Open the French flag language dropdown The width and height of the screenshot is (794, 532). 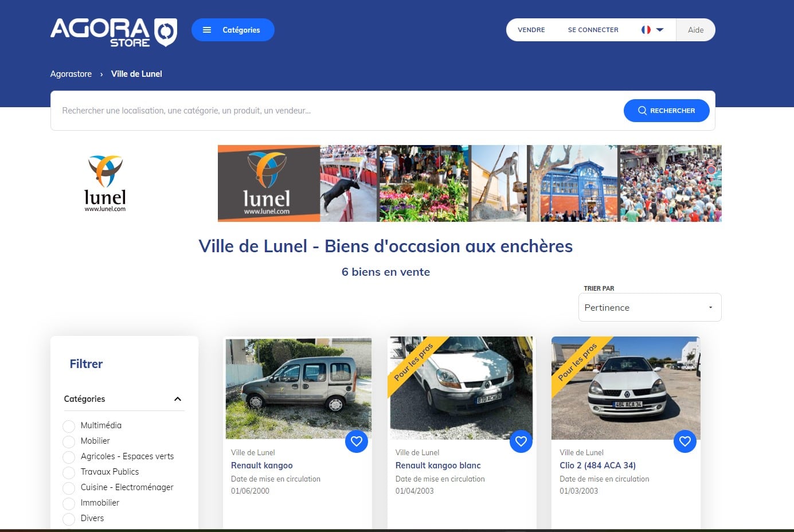[x=652, y=30]
